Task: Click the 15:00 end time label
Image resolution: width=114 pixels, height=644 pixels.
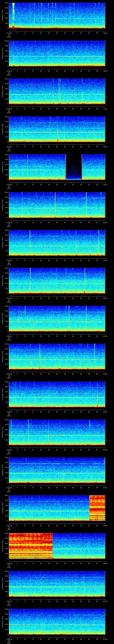Action: pyautogui.click(x=105, y=33)
